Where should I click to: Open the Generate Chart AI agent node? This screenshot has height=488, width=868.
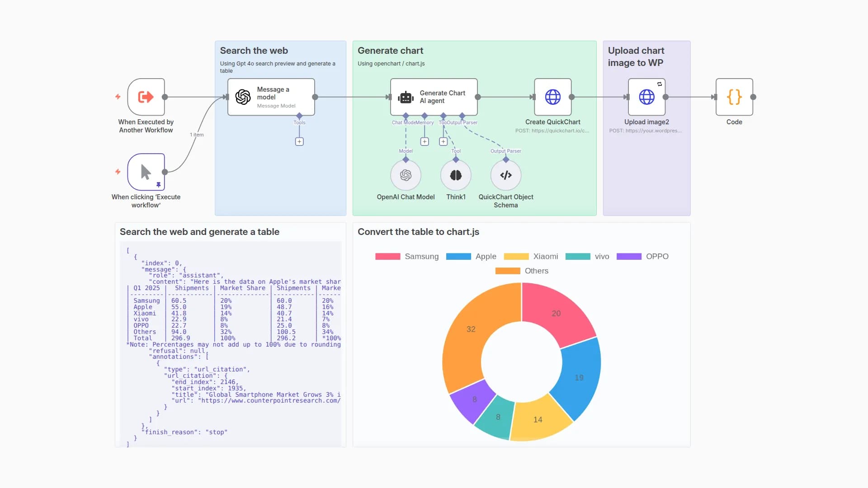434,97
